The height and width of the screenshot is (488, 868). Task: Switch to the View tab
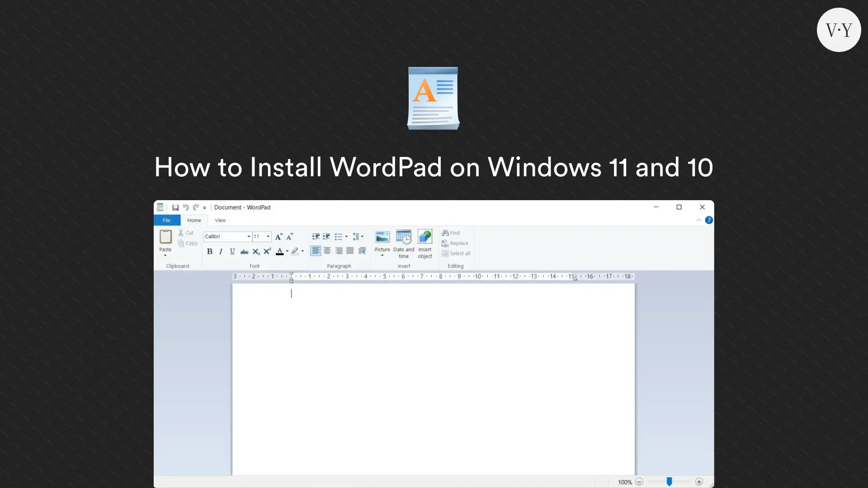220,220
